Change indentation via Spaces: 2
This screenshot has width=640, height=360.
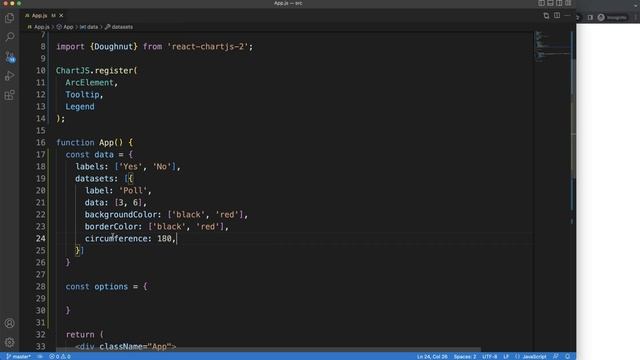[465, 356]
